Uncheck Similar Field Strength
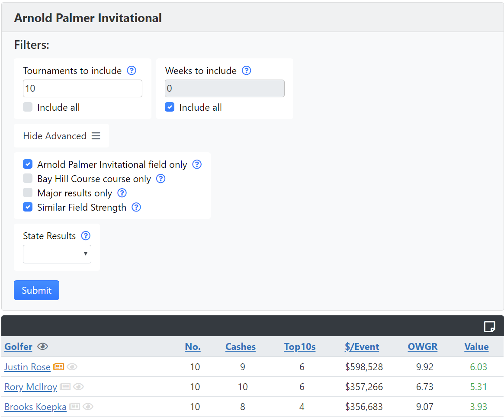 click(x=28, y=207)
